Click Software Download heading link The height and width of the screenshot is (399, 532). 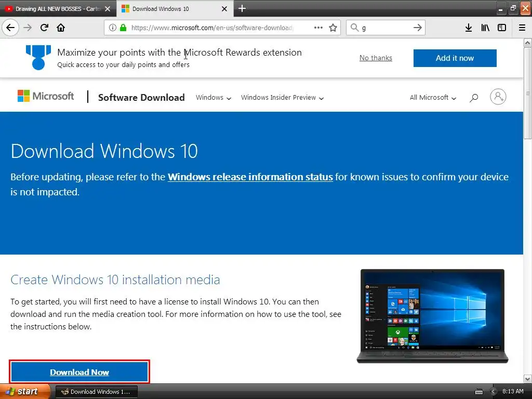point(141,98)
